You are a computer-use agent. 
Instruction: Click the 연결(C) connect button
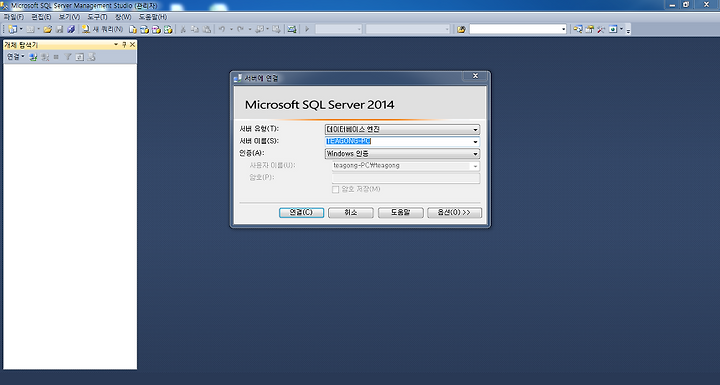[301, 212]
